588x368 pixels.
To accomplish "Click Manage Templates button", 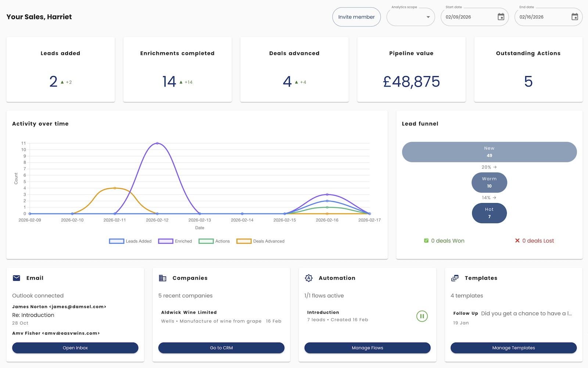I will click(x=514, y=348).
